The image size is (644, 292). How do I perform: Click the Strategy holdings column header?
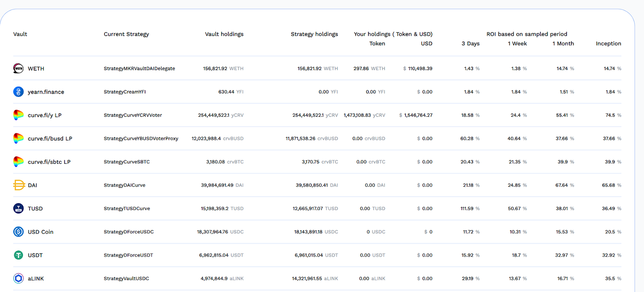[x=314, y=34]
